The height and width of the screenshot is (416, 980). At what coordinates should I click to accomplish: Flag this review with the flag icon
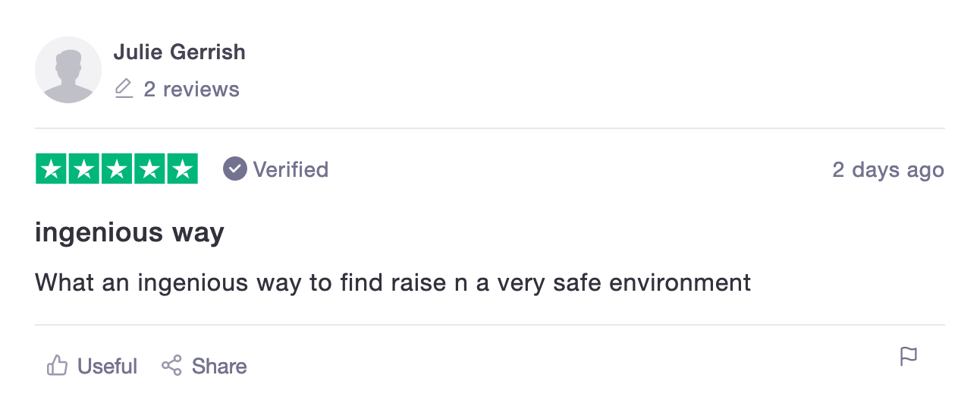[x=908, y=356]
